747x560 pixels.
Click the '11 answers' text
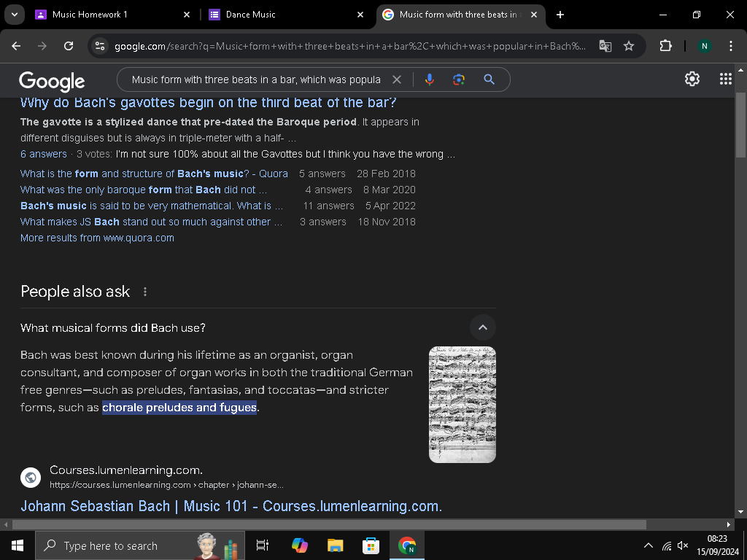pyautogui.click(x=329, y=206)
